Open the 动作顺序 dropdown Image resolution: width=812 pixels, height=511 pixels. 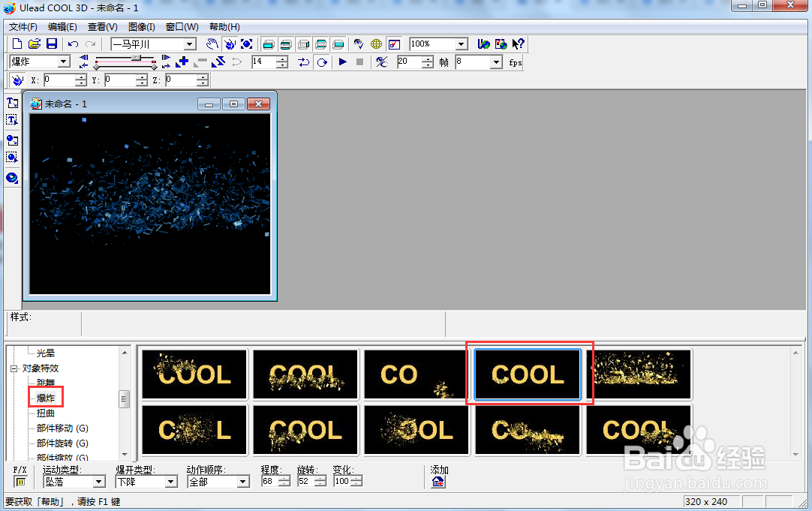(242, 482)
